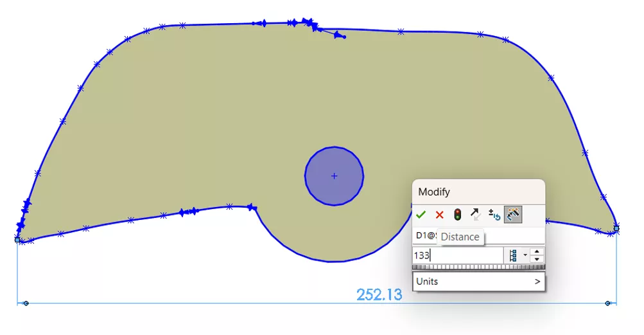Click the dimension value field showing 133
The width and height of the screenshot is (644, 335).
[x=458, y=255]
